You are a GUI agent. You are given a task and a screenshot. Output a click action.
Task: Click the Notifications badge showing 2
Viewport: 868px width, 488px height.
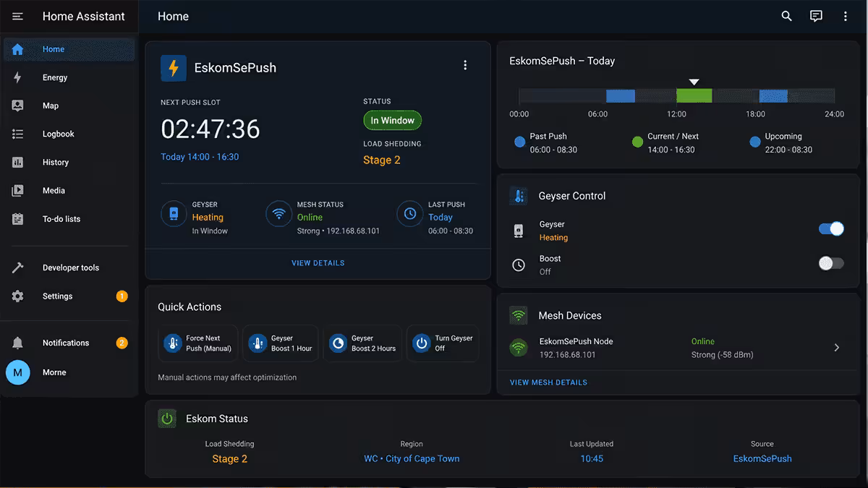tap(122, 343)
